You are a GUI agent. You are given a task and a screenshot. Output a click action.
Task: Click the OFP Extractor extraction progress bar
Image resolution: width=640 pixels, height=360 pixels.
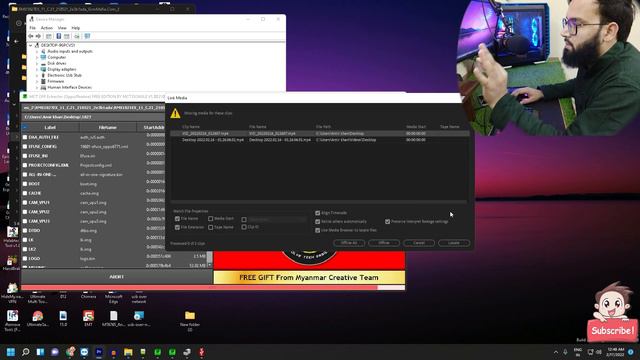click(213, 288)
